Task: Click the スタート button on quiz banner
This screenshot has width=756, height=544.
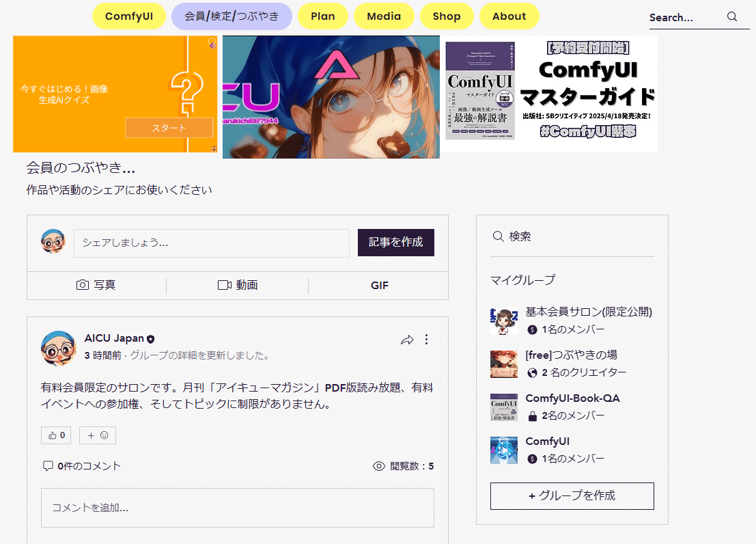Action: pyautogui.click(x=169, y=128)
